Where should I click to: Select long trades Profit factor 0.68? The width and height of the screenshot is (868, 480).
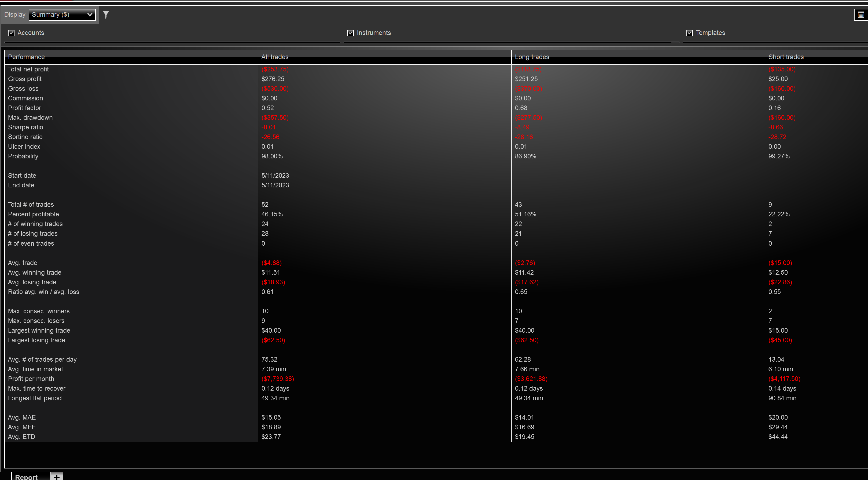(x=521, y=108)
